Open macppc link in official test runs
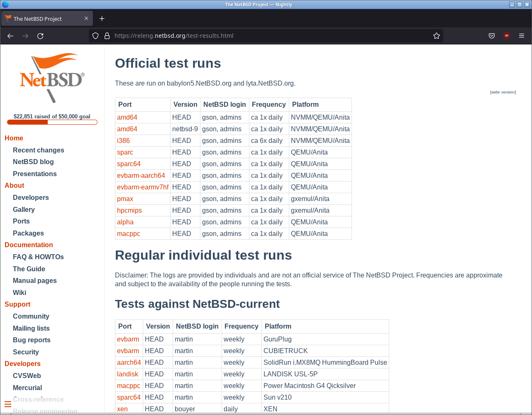Viewport: 532px width, 415px height. (129, 234)
